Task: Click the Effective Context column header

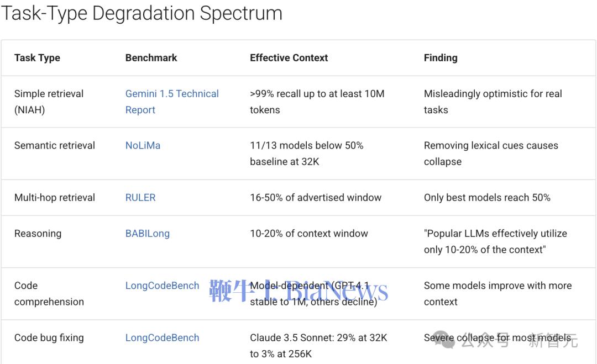Action: [x=289, y=58]
